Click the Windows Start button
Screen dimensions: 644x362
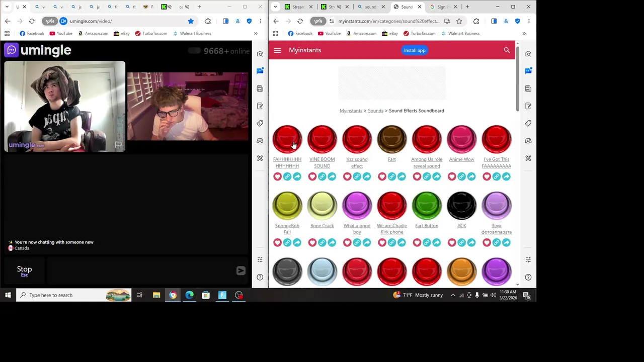[x=8, y=295]
